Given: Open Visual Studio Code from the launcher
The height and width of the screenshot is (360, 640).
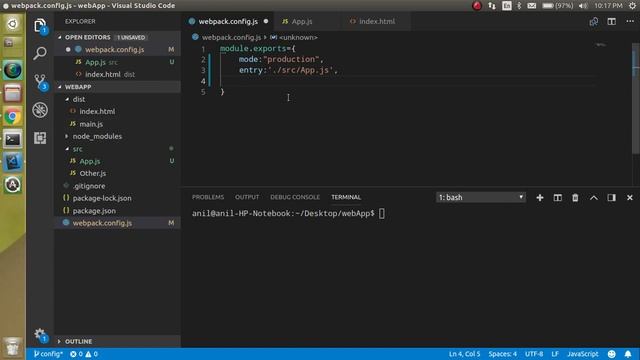Looking at the screenshot, I should tap(13, 162).
